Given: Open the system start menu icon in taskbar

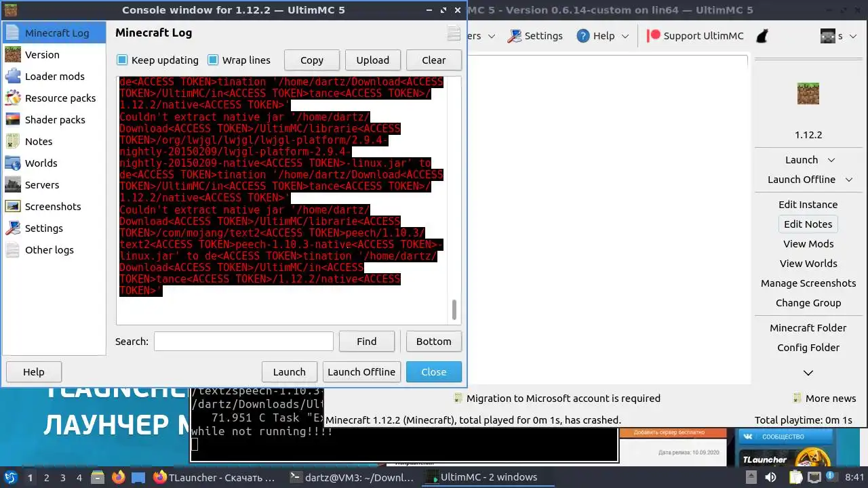Looking at the screenshot, I should click(x=10, y=477).
